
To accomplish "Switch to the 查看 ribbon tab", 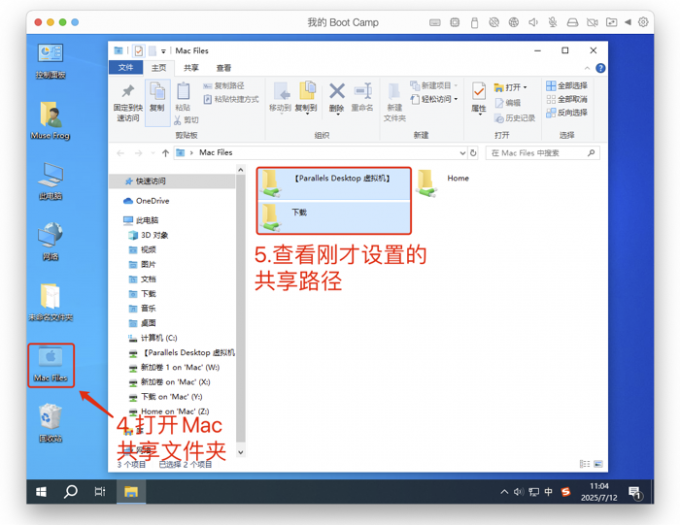I will [224, 68].
